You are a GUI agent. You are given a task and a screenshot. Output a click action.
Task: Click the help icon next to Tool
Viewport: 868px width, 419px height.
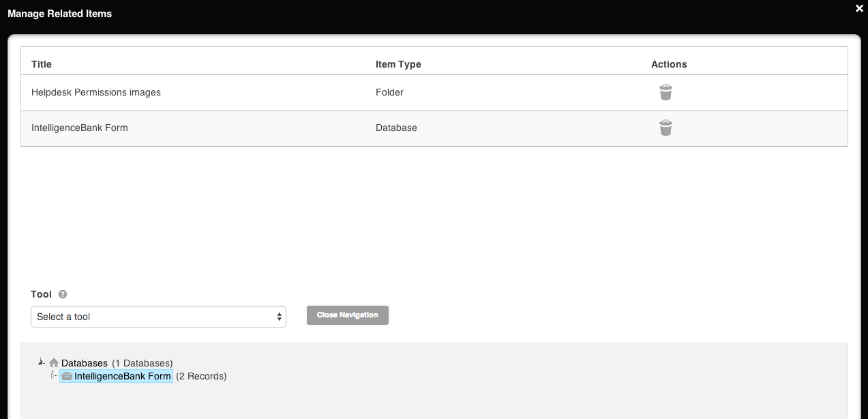63,295
